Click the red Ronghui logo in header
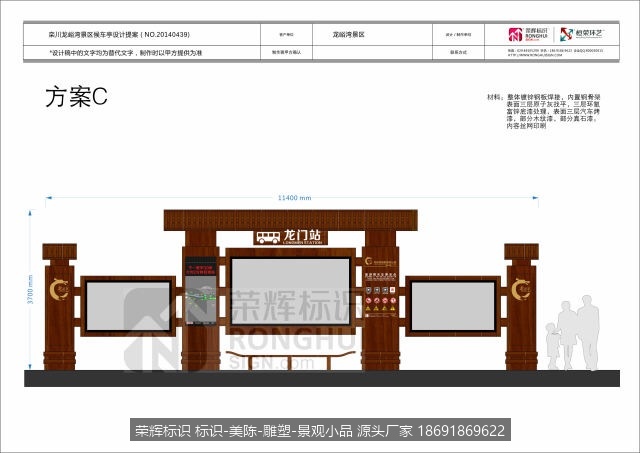 click(x=516, y=35)
